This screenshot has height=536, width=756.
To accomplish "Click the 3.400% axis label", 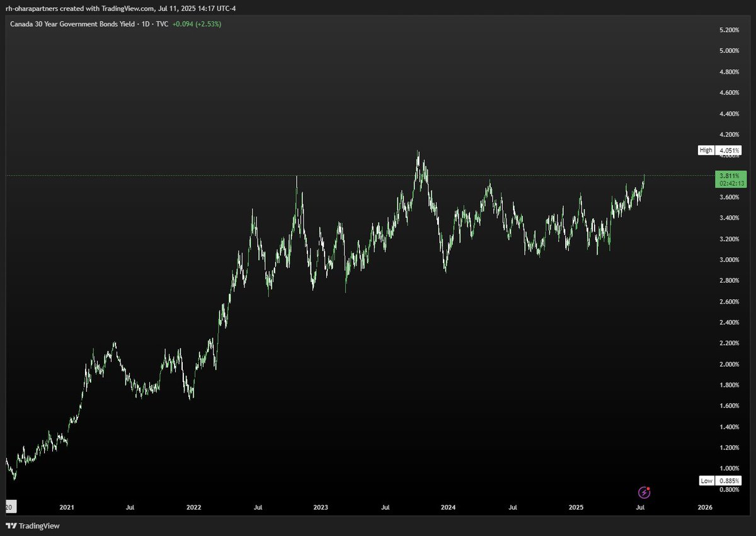I will click(x=729, y=218).
